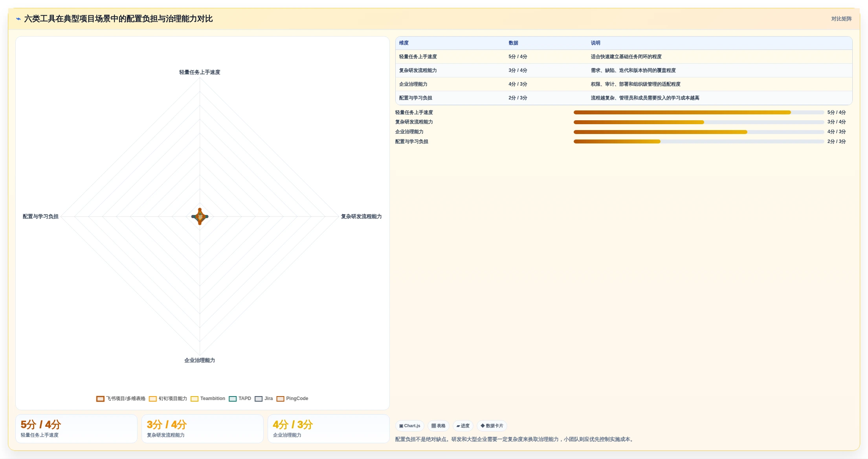The width and height of the screenshot is (868, 459).
Task: Click the data cluster at radar chart center
Action: coord(200,217)
